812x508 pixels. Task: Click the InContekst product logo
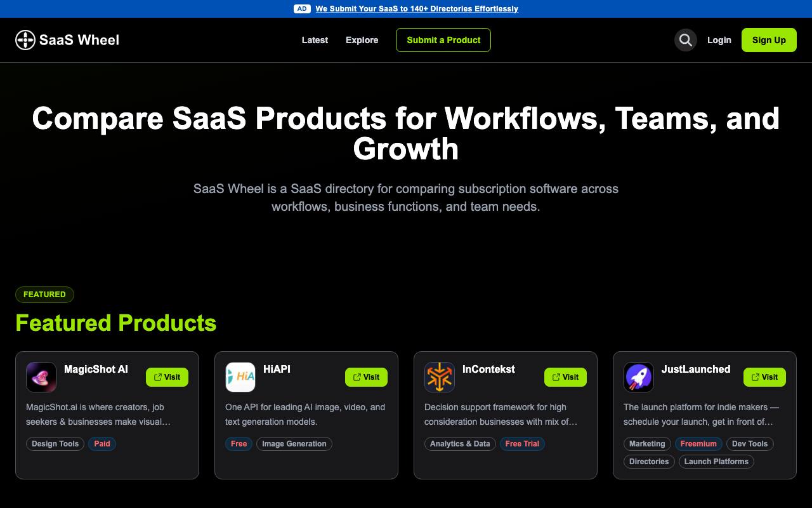(x=440, y=377)
